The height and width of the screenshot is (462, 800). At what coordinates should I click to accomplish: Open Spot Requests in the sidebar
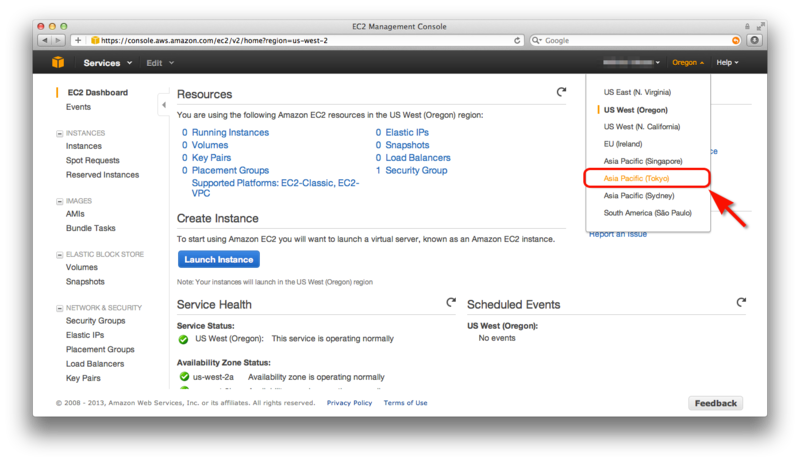pyautogui.click(x=92, y=160)
